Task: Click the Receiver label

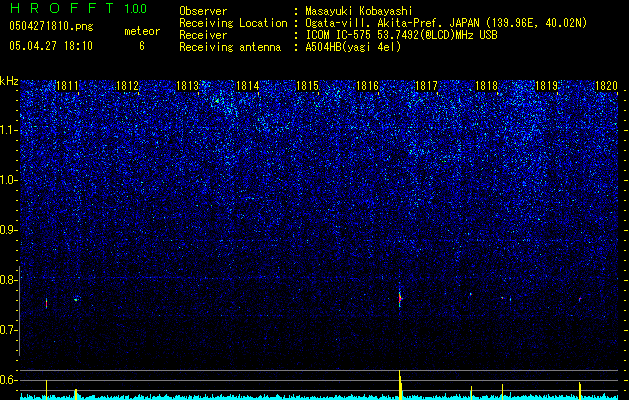Action: [203, 35]
